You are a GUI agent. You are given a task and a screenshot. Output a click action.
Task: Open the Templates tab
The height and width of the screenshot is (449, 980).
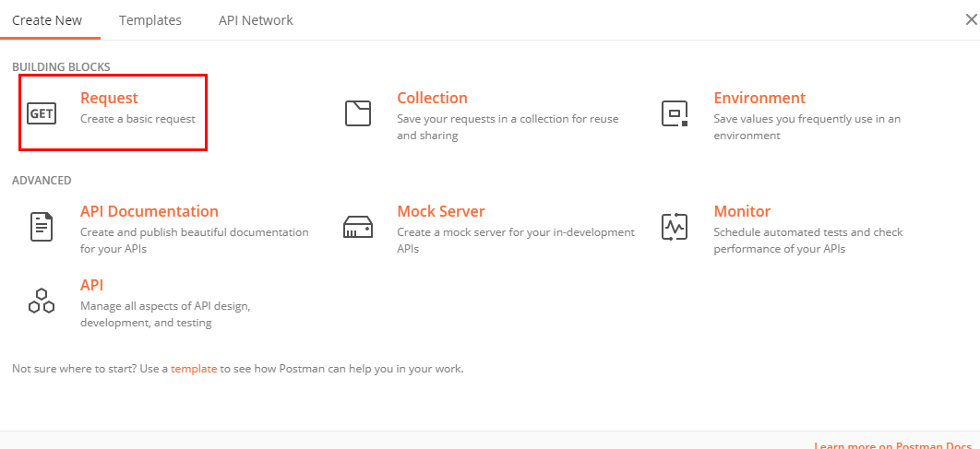150,20
